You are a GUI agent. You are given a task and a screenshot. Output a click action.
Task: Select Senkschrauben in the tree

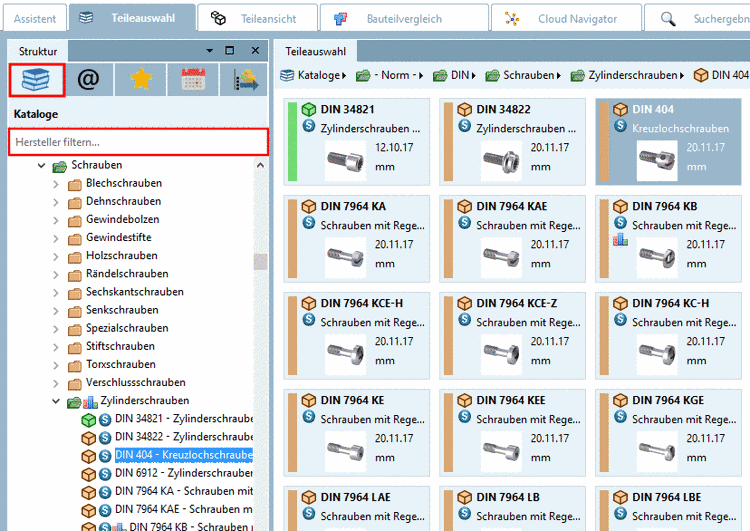[x=122, y=310]
